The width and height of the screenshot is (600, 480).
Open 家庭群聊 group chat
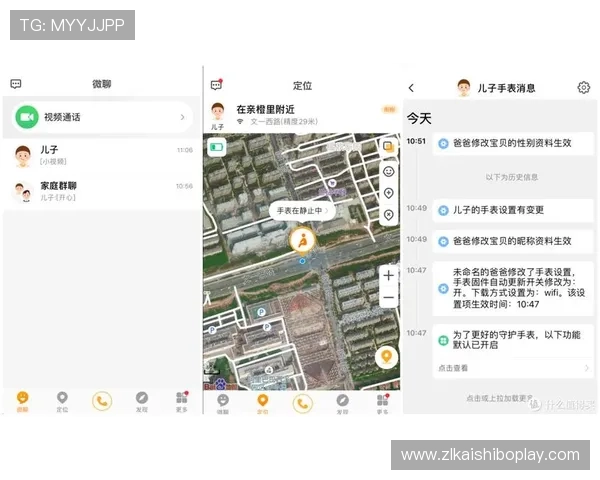[101, 191]
